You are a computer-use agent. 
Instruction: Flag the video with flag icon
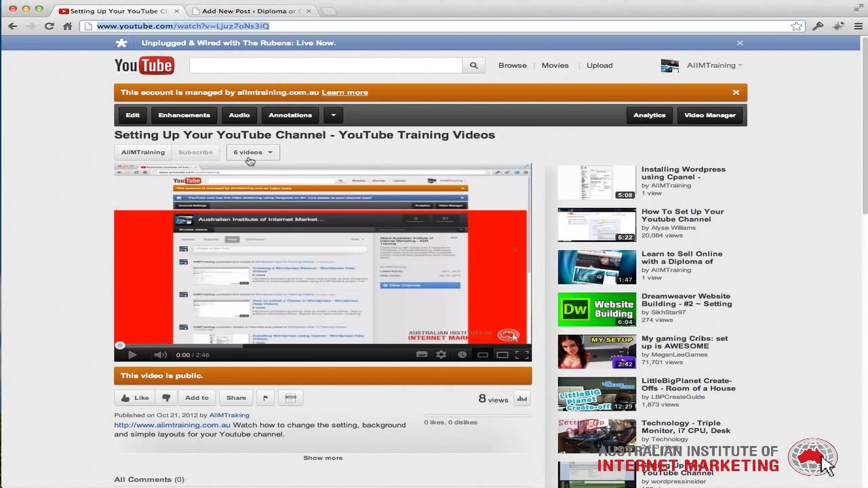tap(265, 398)
